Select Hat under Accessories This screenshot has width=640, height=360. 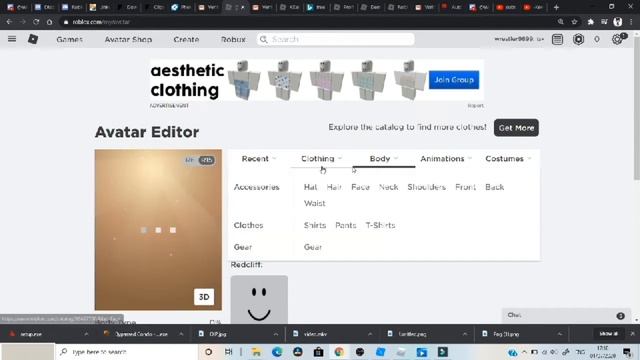click(x=310, y=187)
